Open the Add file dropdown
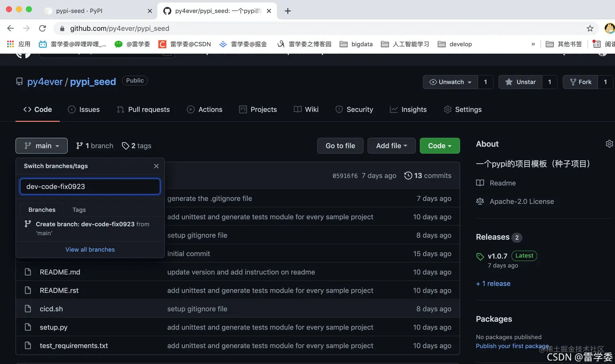The height and width of the screenshot is (364, 615). [x=392, y=146]
